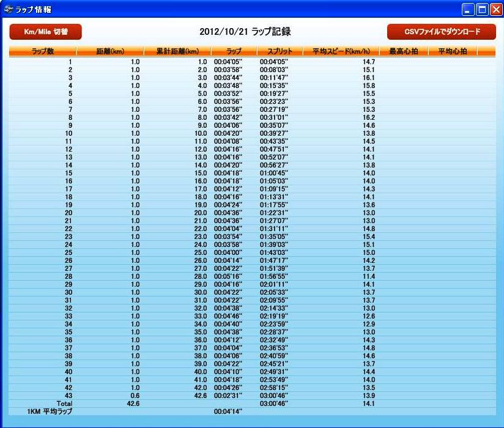Maximize the ラップ情報 window
The height and width of the screenshot is (428, 504).
click(482, 10)
